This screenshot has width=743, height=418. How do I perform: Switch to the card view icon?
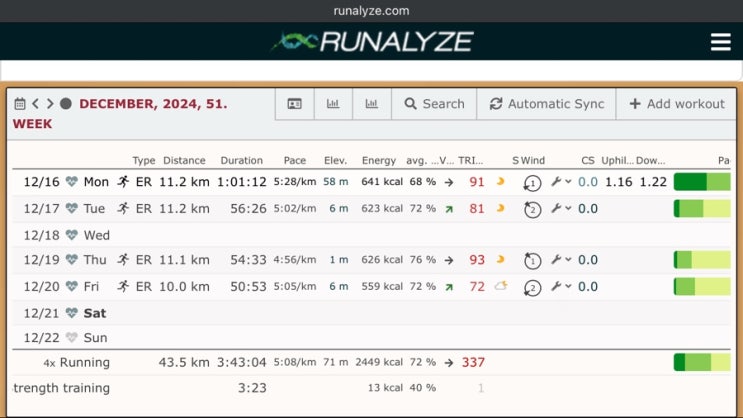coord(294,104)
